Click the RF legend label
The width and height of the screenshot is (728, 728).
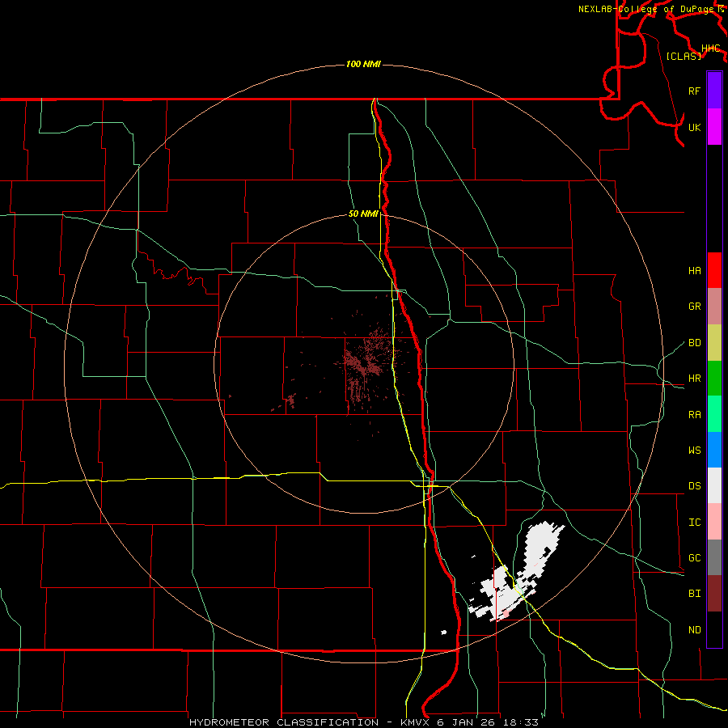point(695,91)
